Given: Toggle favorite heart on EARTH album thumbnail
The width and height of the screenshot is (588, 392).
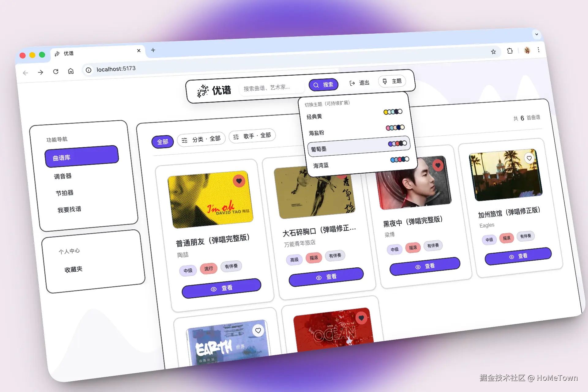Looking at the screenshot, I should pos(258,330).
